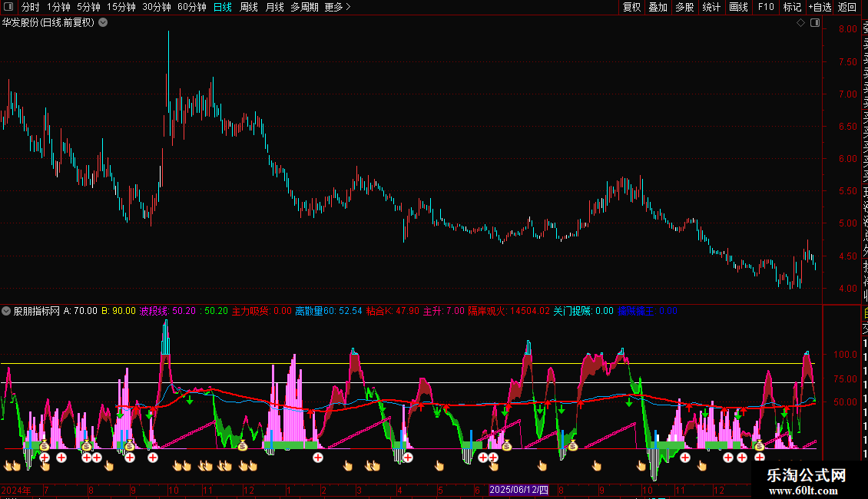Click the 标记 mark button

click(792, 7)
